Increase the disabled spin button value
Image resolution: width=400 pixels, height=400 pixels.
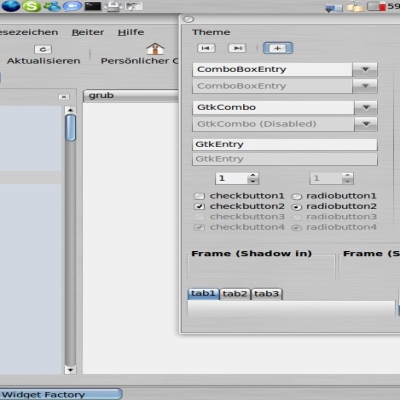coord(347,175)
